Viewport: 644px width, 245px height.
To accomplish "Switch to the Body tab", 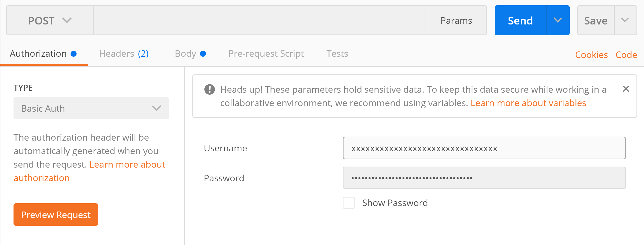I will tap(190, 54).
